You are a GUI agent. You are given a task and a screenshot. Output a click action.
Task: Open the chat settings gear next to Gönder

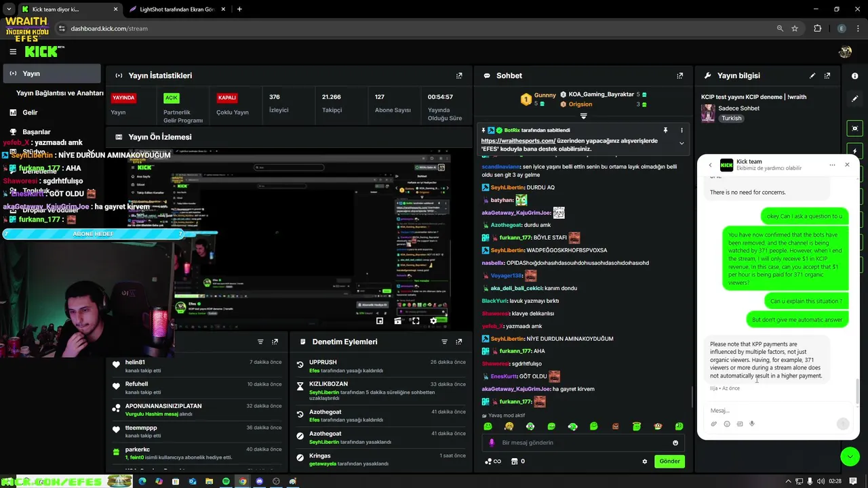(x=645, y=462)
